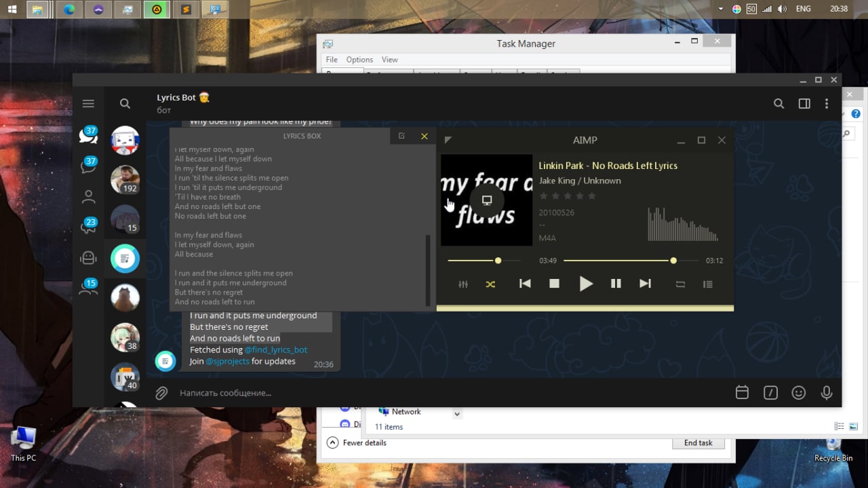The image size is (868, 488).
Task: Open Sublime Text from taskbar
Action: [x=186, y=10]
